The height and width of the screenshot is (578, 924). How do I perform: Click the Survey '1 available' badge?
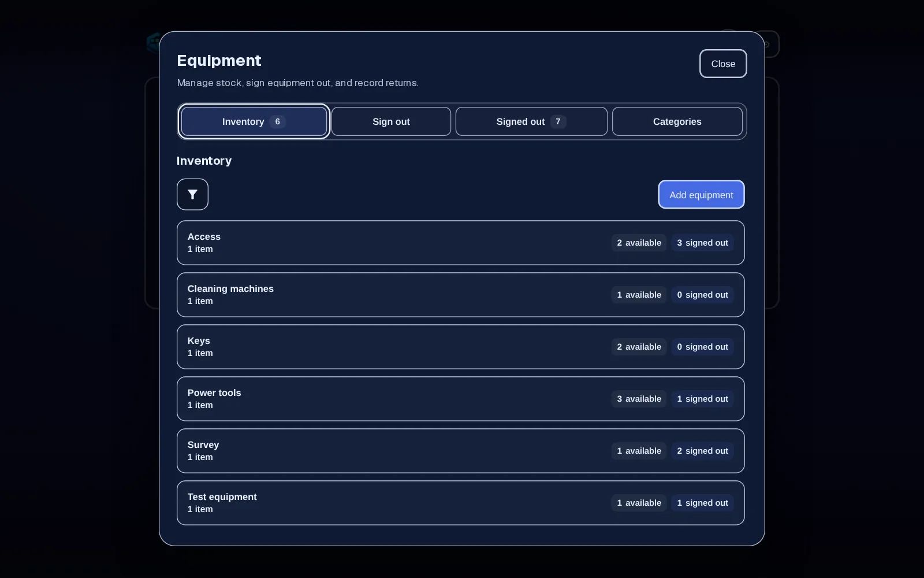[x=639, y=451]
